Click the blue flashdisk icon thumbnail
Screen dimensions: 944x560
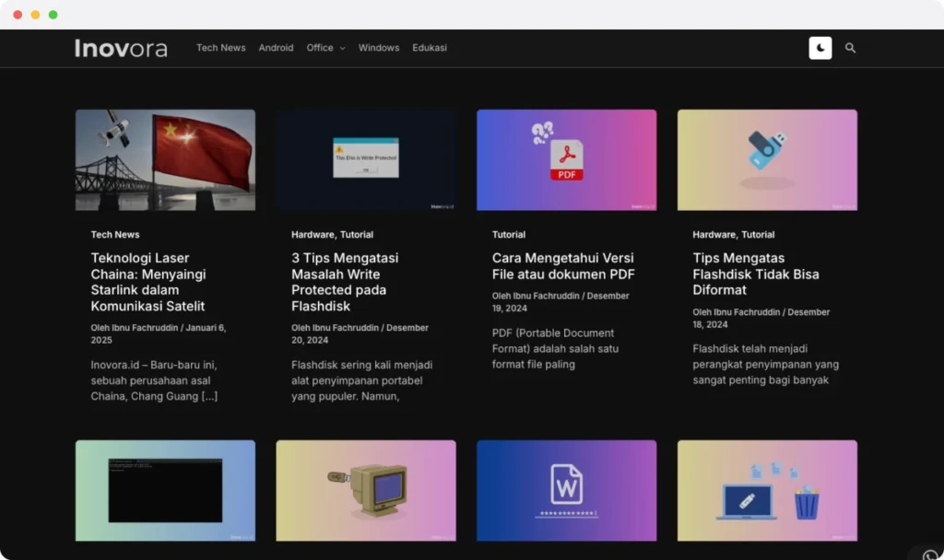pos(767,160)
